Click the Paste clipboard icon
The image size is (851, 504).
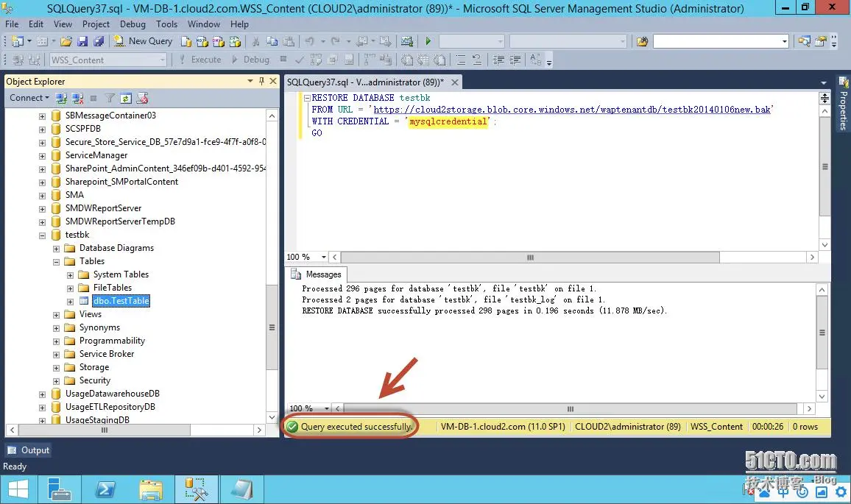(x=288, y=41)
